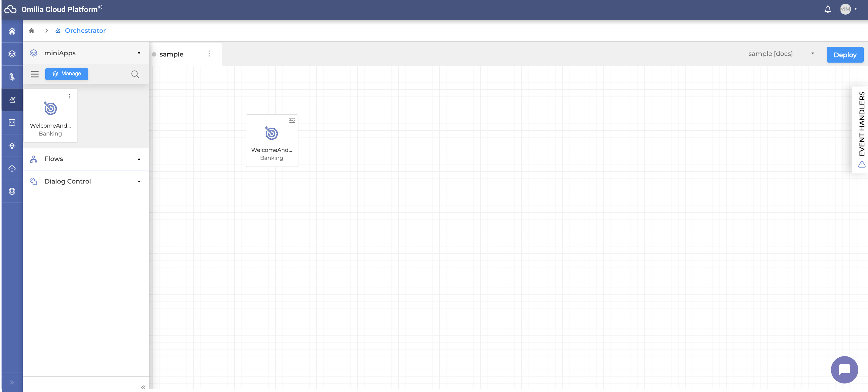Expand main sidebar with bottom double arrow
Image resolution: width=868 pixels, height=392 pixels.
click(x=12, y=383)
